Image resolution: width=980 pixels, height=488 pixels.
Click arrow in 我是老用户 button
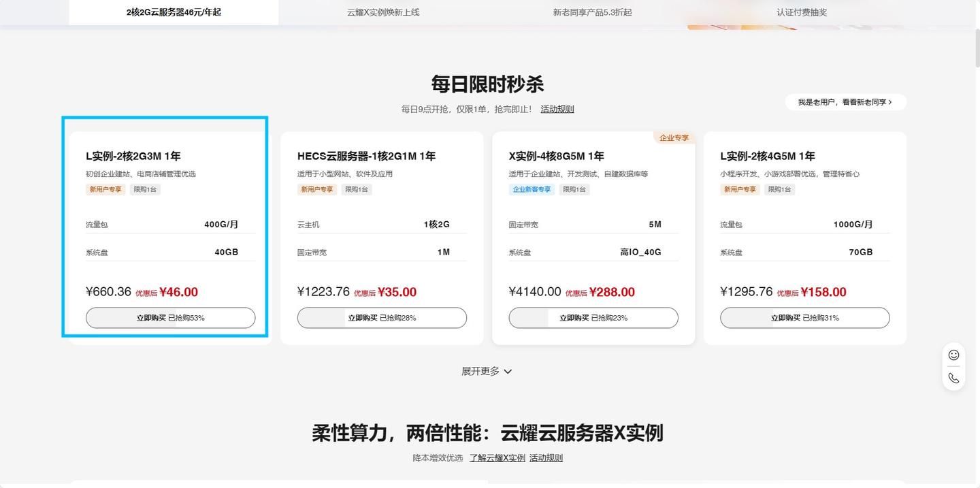pos(890,102)
